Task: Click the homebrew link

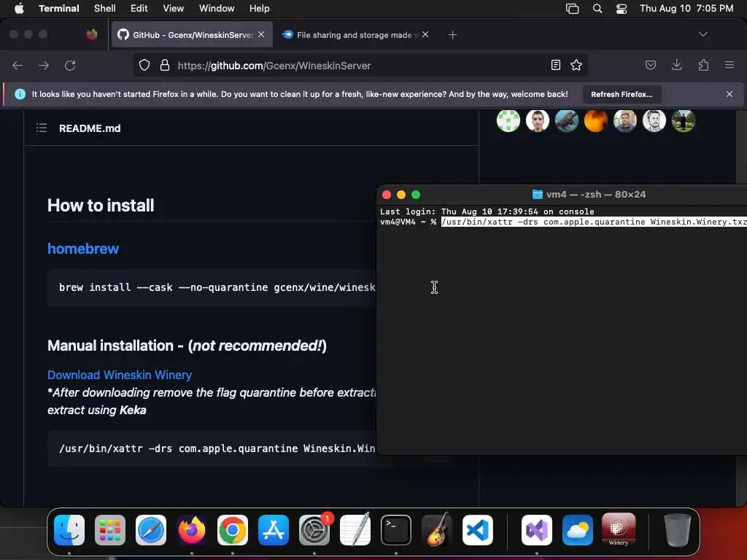Action: [83, 249]
